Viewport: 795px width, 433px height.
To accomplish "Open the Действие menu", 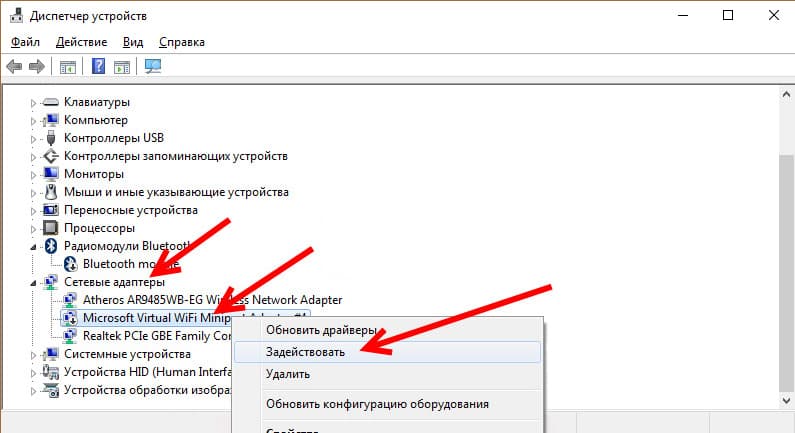I will click(x=81, y=42).
